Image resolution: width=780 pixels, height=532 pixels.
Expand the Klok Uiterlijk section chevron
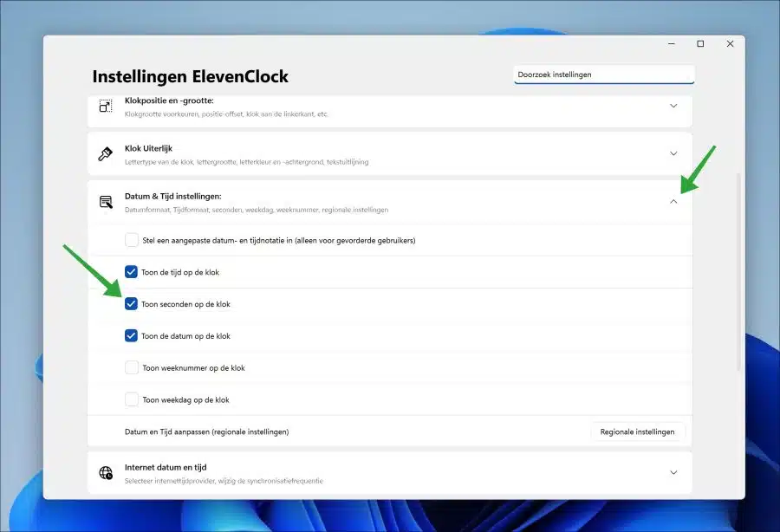click(673, 153)
